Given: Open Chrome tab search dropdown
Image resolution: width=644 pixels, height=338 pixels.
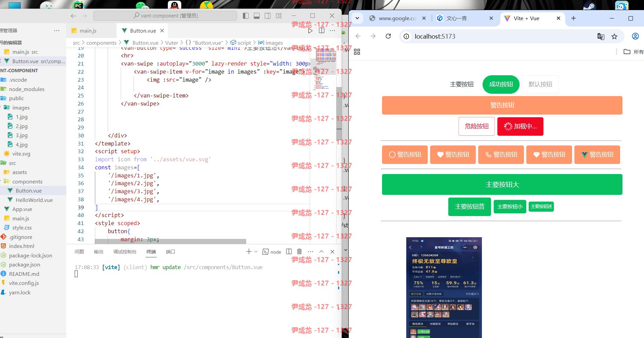Looking at the screenshot, I should tap(357, 18).
